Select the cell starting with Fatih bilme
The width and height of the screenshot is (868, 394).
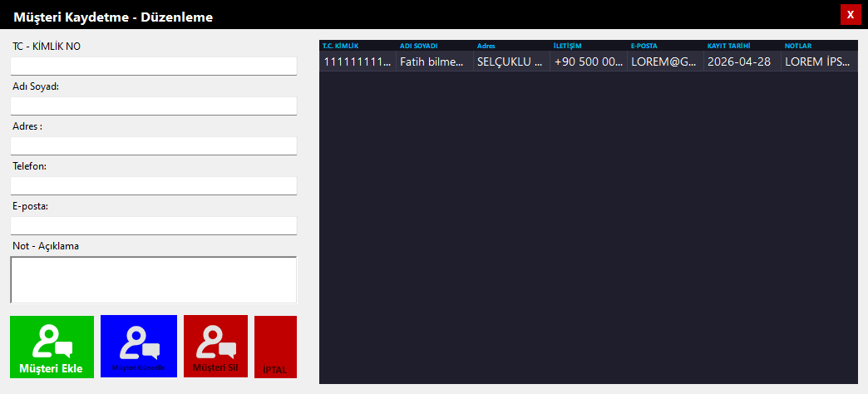click(x=435, y=62)
